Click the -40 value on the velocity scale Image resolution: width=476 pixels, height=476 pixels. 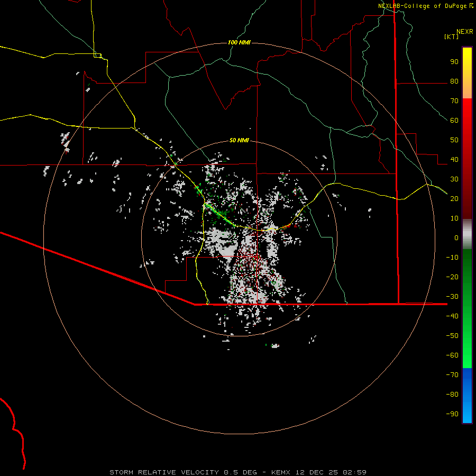(x=452, y=316)
